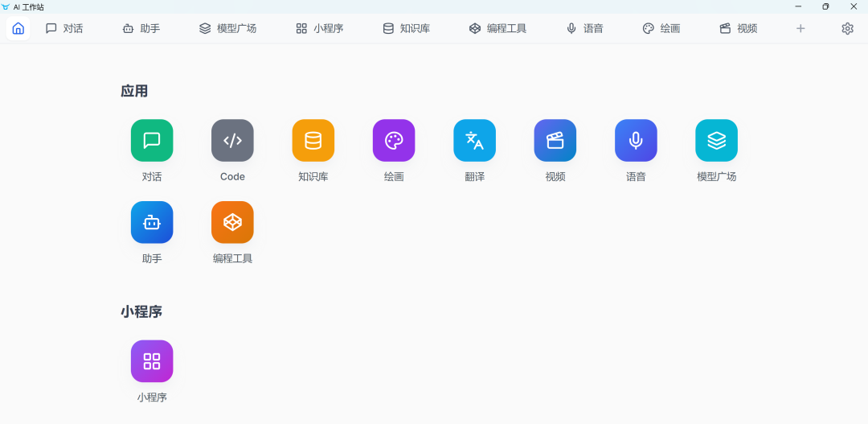Viewport: 868px width, 424px height.
Task: Open the 视频 tab in top navigation
Action: coord(738,28)
